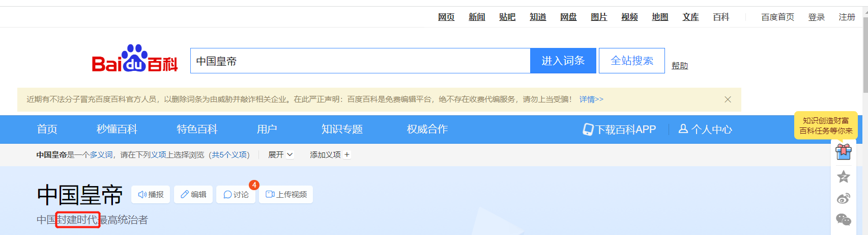Click the 共5个义项 link

click(229, 154)
